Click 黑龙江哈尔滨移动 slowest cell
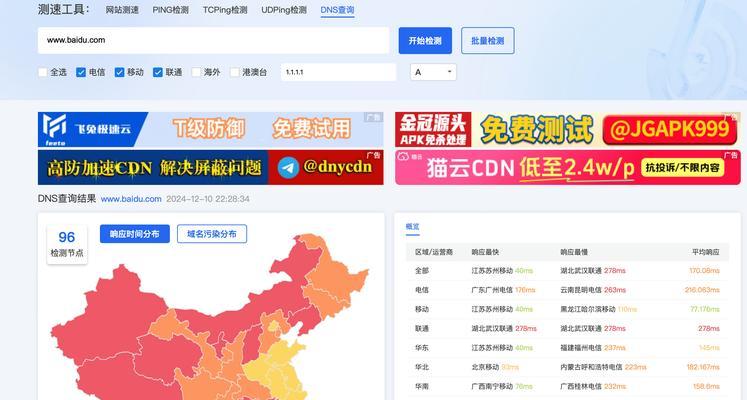Viewport: 747px width, 400px height. tap(599, 309)
